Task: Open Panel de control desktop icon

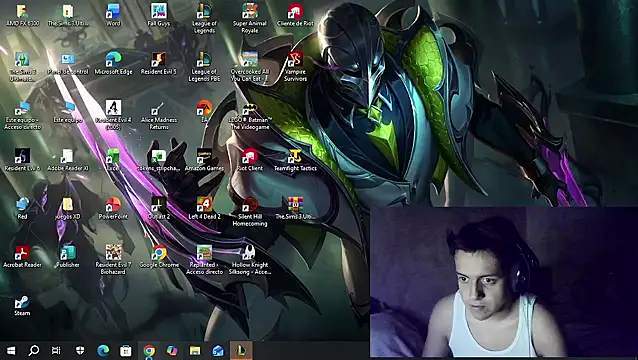Action: pos(68,63)
